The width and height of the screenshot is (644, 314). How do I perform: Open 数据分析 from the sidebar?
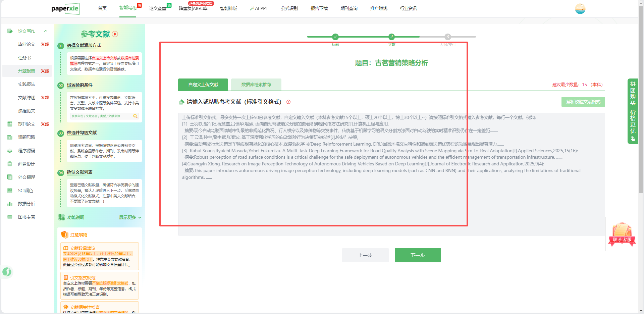click(x=26, y=204)
